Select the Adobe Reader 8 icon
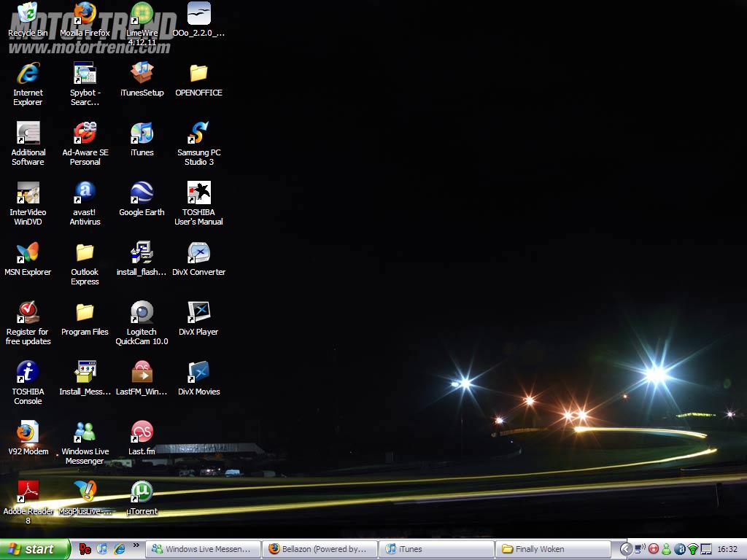Image resolution: width=747 pixels, height=560 pixels. (28, 493)
